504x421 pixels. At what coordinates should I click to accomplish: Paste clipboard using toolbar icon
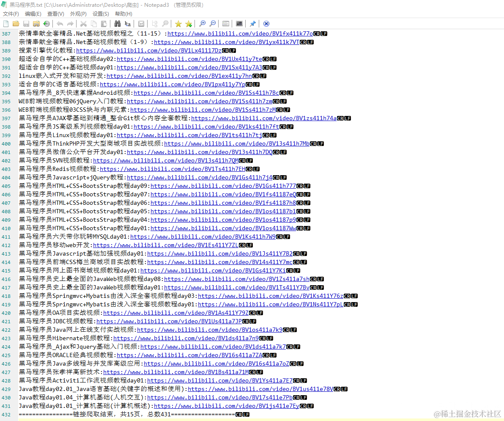(104, 24)
